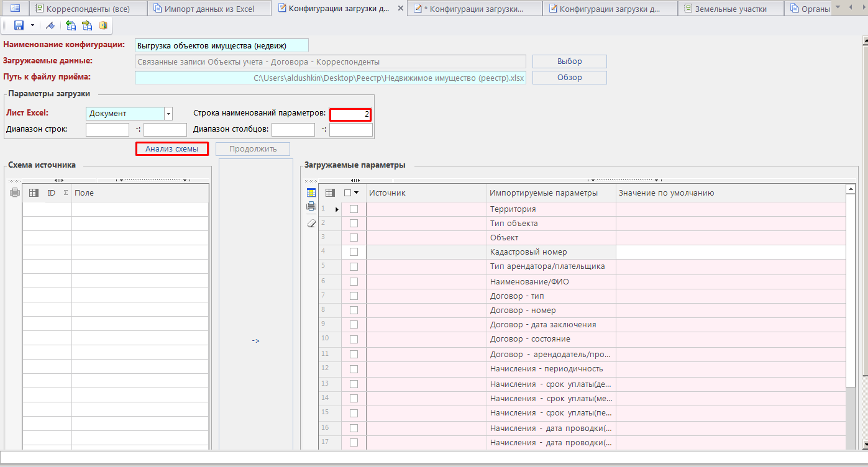
Task: Click the Анализ схемы button
Action: pyautogui.click(x=171, y=149)
